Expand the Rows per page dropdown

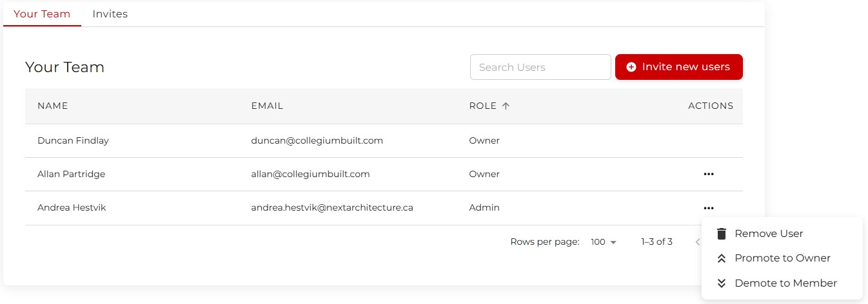tap(604, 242)
